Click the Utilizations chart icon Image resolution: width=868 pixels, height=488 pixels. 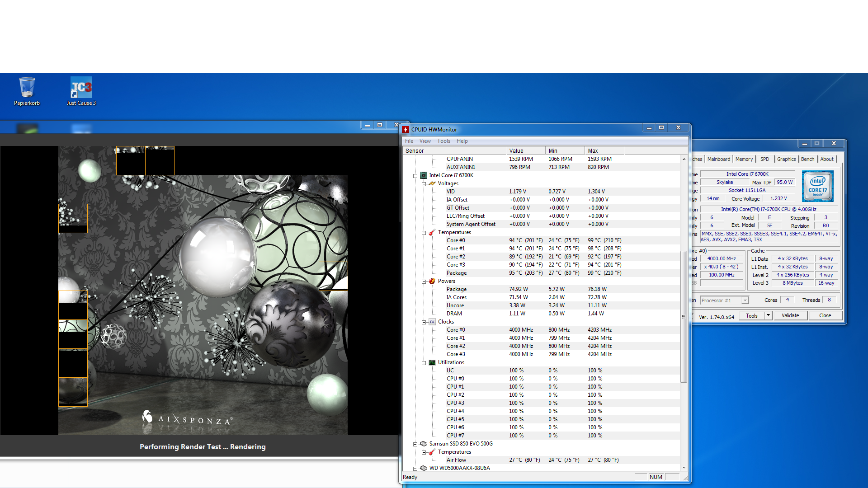tap(432, 362)
